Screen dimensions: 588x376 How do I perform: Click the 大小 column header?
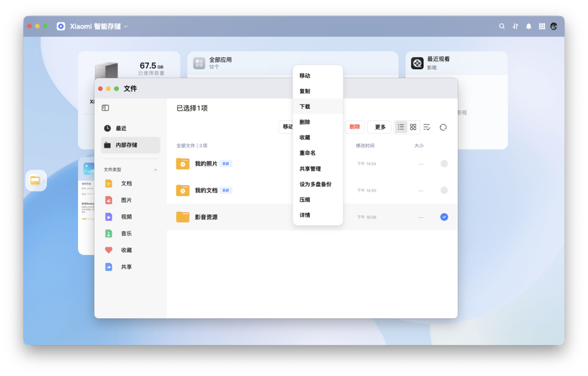(x=419, y=145)
